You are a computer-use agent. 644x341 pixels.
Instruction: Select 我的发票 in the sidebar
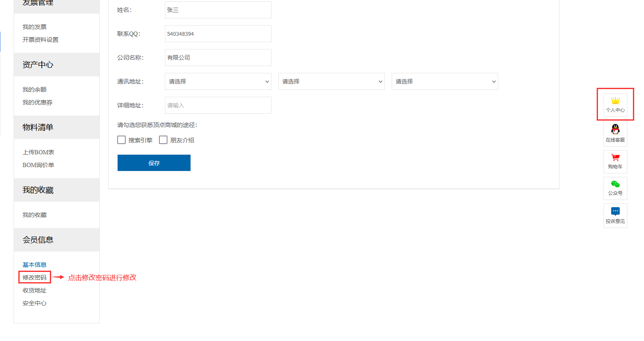coord(34,26)
